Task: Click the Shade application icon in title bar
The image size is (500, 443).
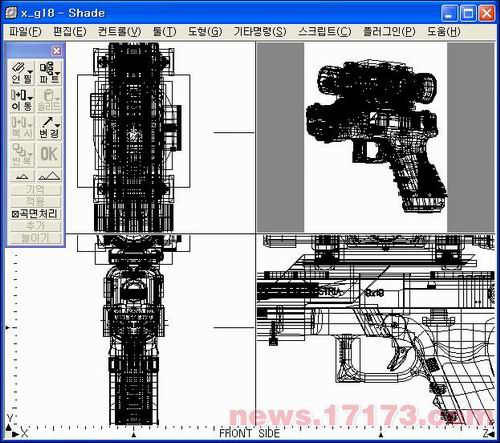Action: click(11, 13)
